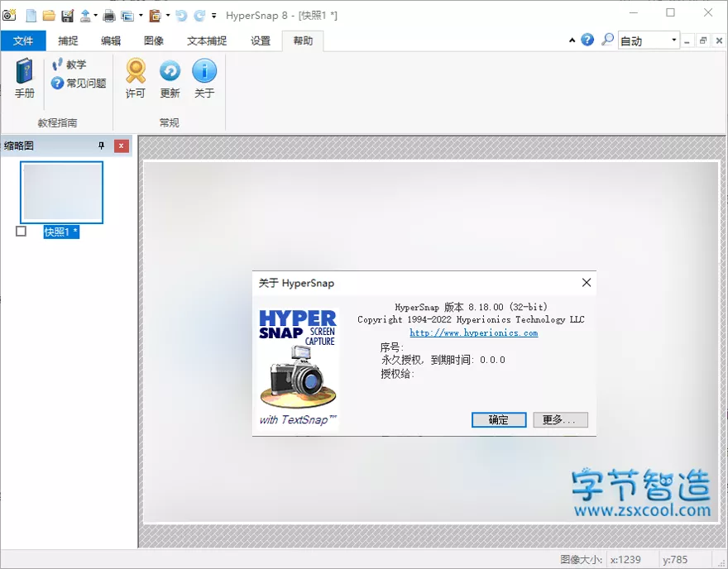Select the 帮助 help tab
Image resolution: width=728 pixels, height=569 pixels.
point(303,41)
